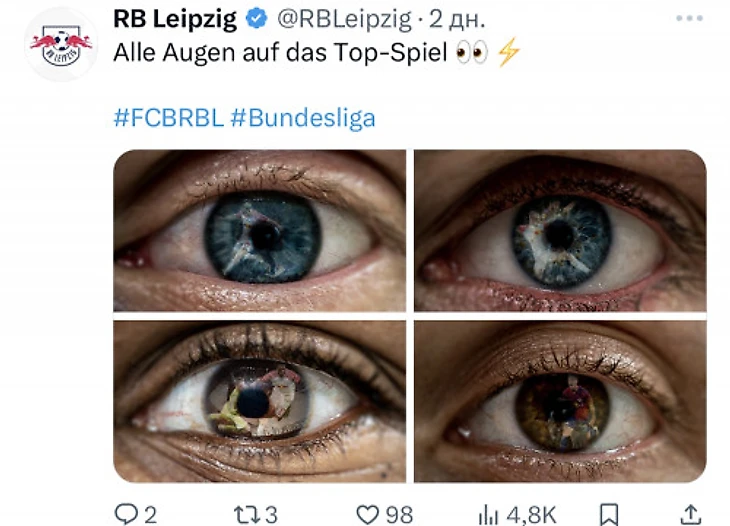The image size is (730, 526).
Task: Click the RB Leipzig display name
Action: (175, 20)
